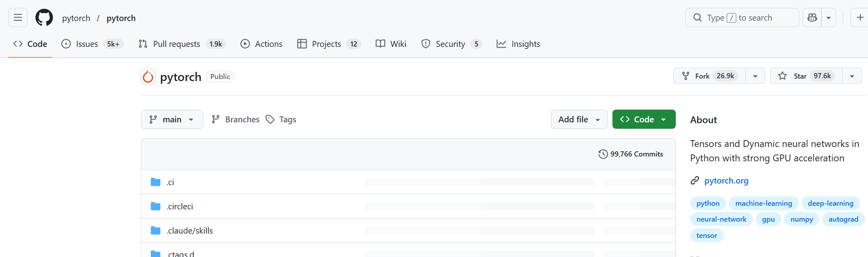Click the pytorch flame logo avatar
Viewport: 868px width, 257px height.
(148, 77)
